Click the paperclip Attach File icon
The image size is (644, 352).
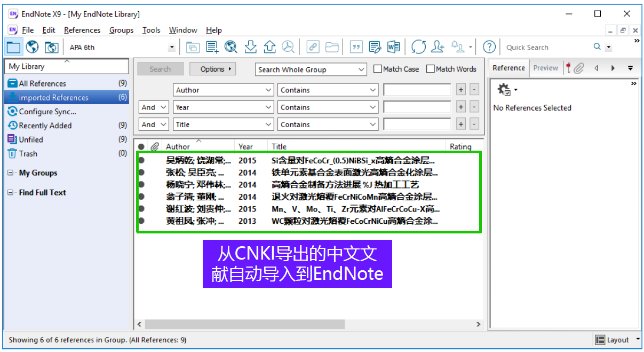[x=579, y=68]
